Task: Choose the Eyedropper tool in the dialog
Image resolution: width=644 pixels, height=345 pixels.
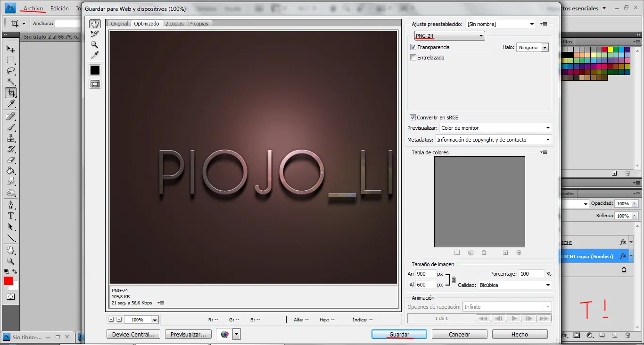Action: pyautogui.click(x=95, y=56)
